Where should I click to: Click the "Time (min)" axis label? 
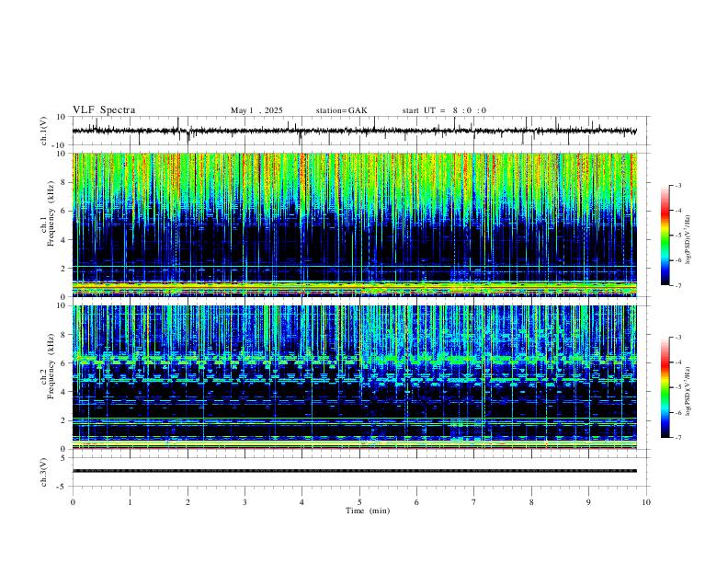pyautogui.click(x=368, y=511)
